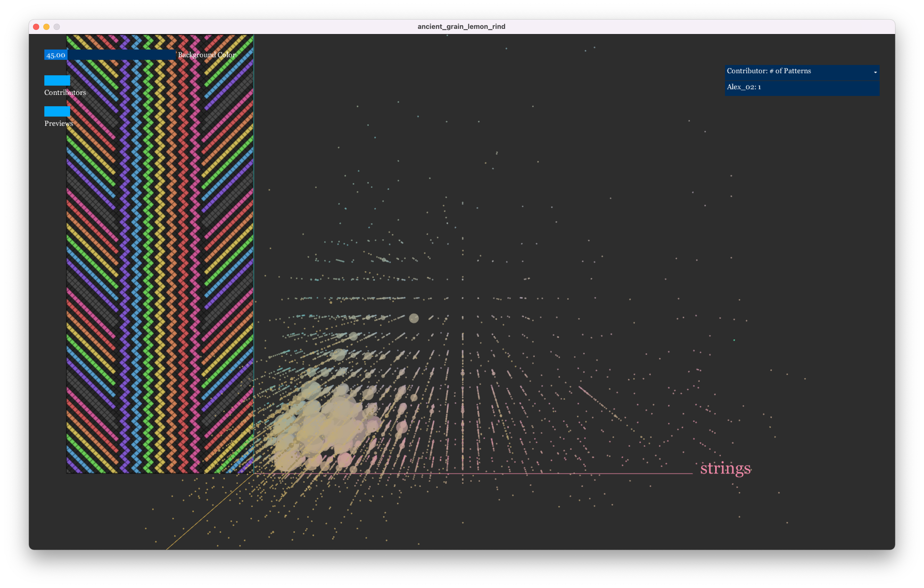The width and height of the screenshot is (924, 588).
Task: Close the ancient_grain_lemon_rind window
Action: point(36,27)
